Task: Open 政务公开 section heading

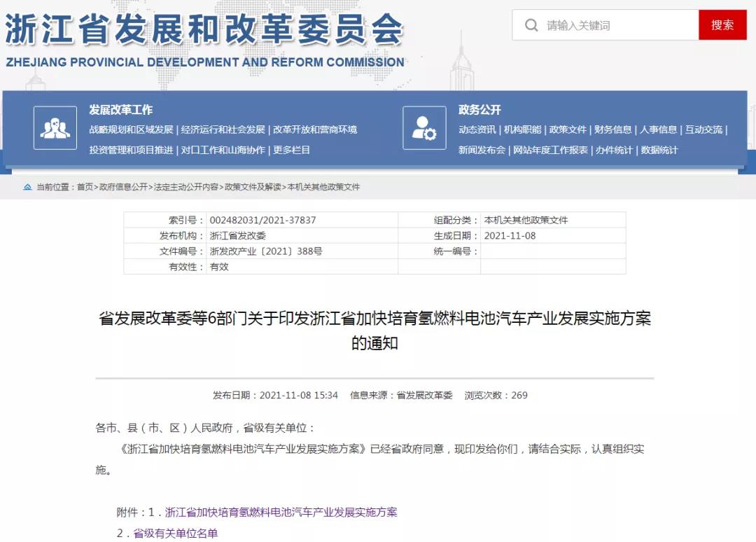Action: click(x=479, y=110)
